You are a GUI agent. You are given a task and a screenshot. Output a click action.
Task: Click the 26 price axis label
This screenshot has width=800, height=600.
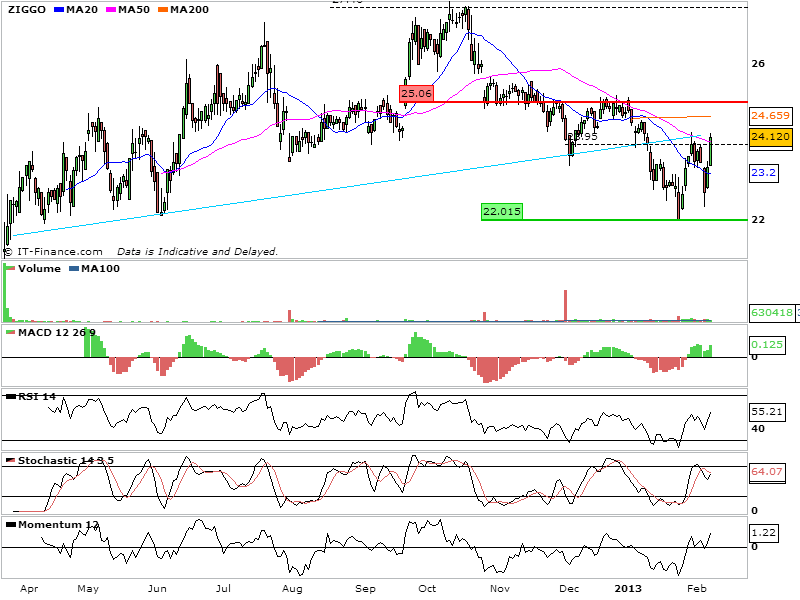tap(758, 64)
